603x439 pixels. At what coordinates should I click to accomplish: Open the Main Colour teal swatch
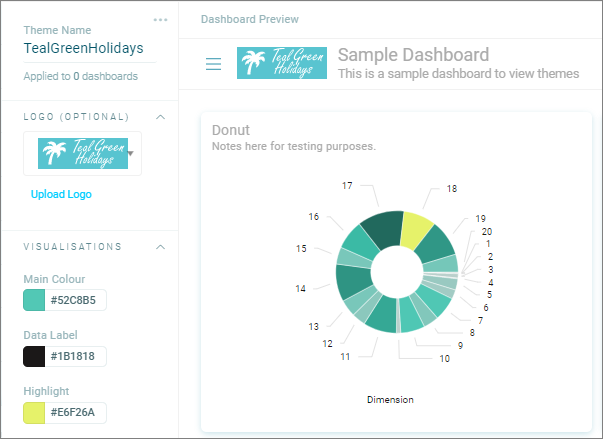pos(34,300)
